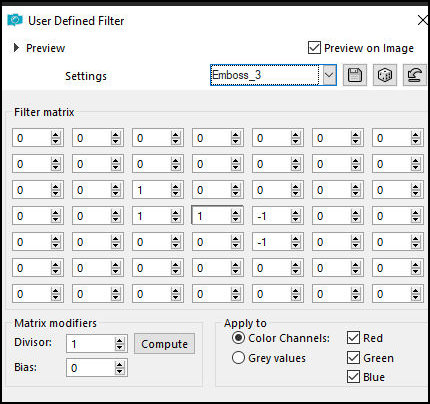Decrease the Bias value with down arrow
The image size is (430, 404).
click(120, 371)
